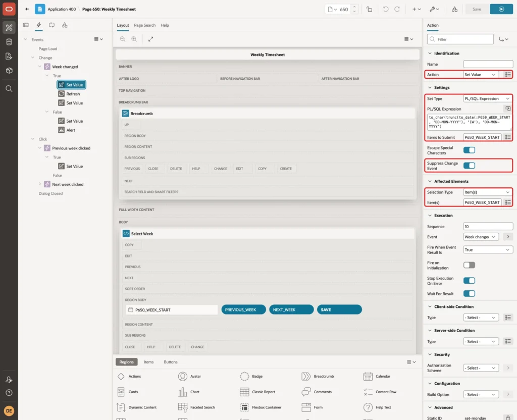Expand the Next week clicked tree node
The image size is (517, 420).
[x=40, y=184]
